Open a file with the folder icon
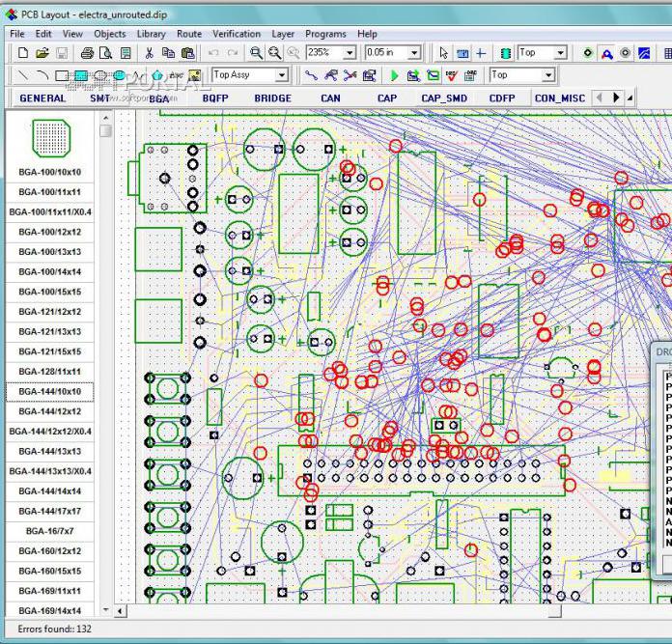 pos(42,53)
